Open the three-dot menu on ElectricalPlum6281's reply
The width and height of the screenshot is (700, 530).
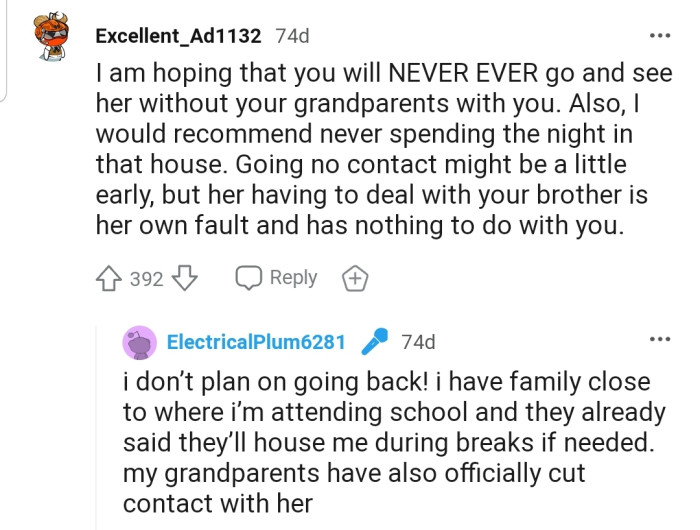(659, 340)
